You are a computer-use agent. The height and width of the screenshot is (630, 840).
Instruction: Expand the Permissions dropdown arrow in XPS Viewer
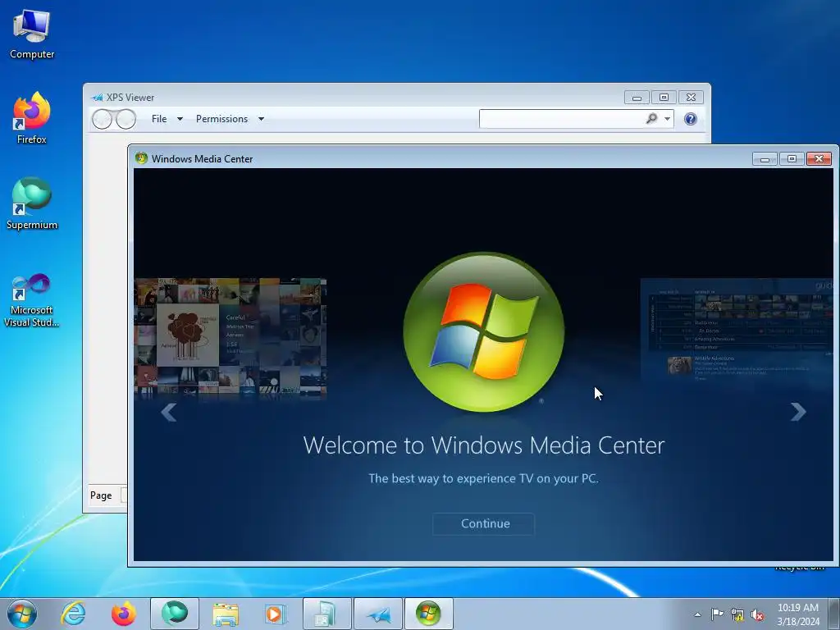click(x=262, y=119)
